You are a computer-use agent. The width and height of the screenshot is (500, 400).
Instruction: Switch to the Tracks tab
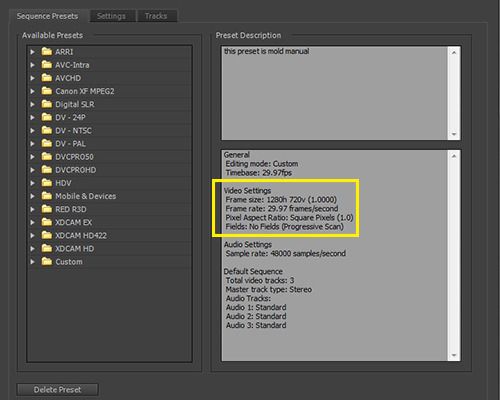[x=156, y=16]
